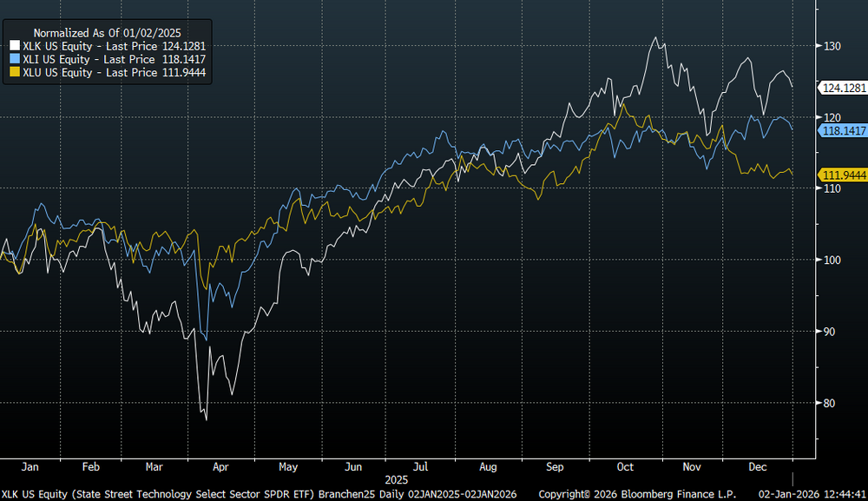Click the white XLK legend color swatch
This screenshot has height=501, width=868.
point(13,45)
